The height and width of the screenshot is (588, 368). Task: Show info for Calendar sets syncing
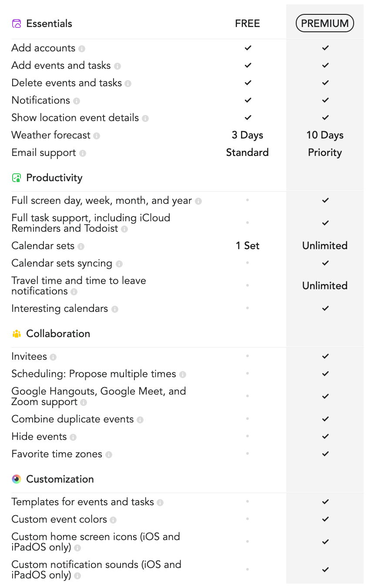click(119, 264)
